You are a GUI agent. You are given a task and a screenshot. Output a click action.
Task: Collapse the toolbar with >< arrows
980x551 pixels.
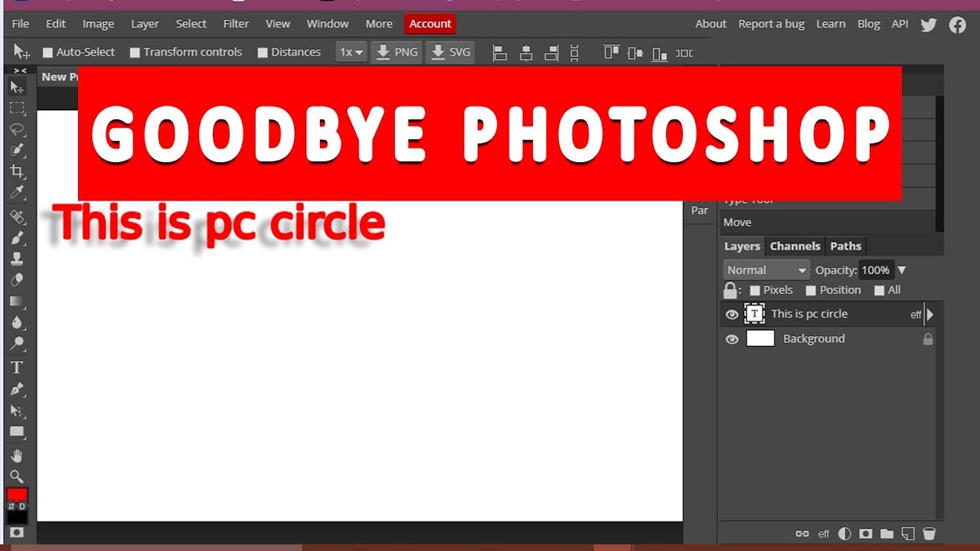20,70
